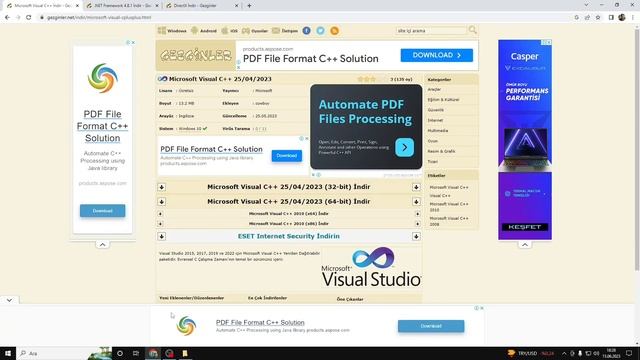This screenshot has height=360, width=640.
Task: Open the iOS category in site nav
Action: (229, 31)
